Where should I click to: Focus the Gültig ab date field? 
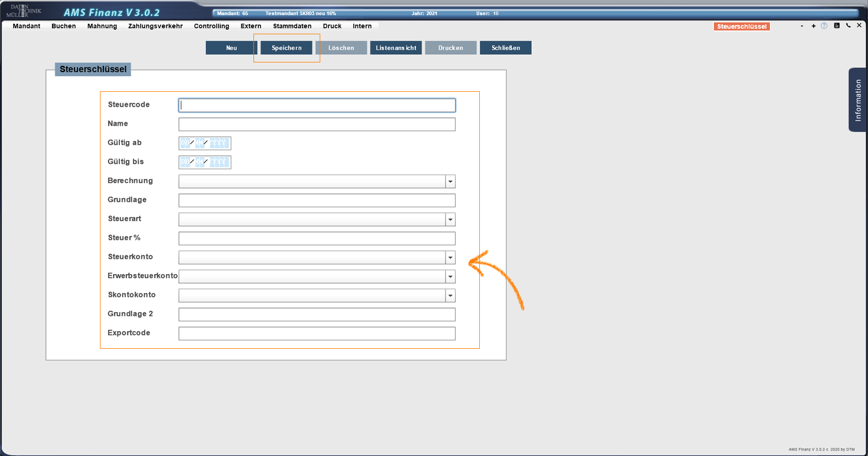coord(204,144)
